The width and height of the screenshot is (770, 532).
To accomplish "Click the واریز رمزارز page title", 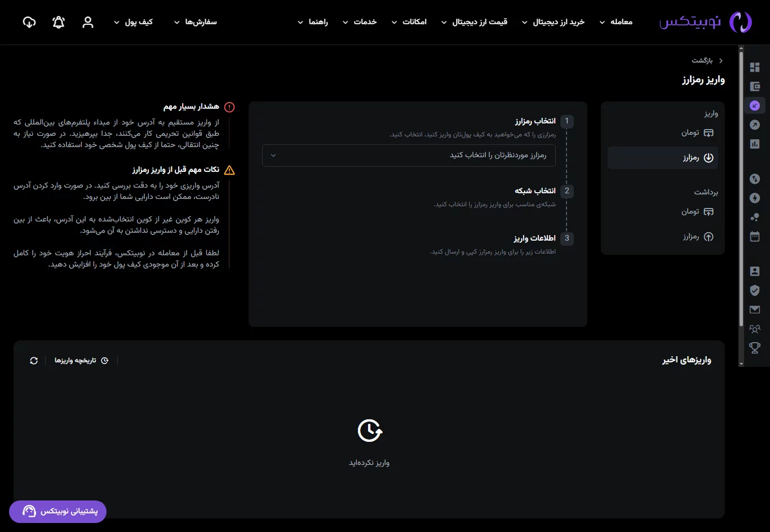I will pyautogui.click(x=703, y=80).
